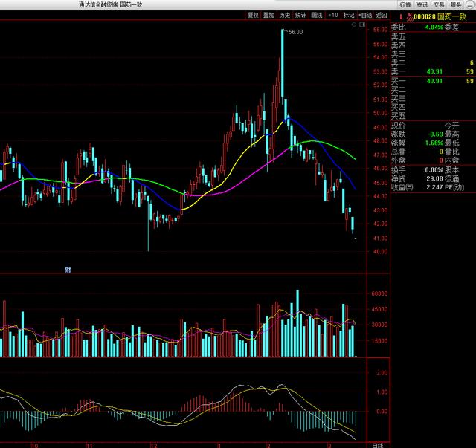Click the 卖一 price 40.91
This screenshot has height=448, width=476.
click(x=434, y=71)
